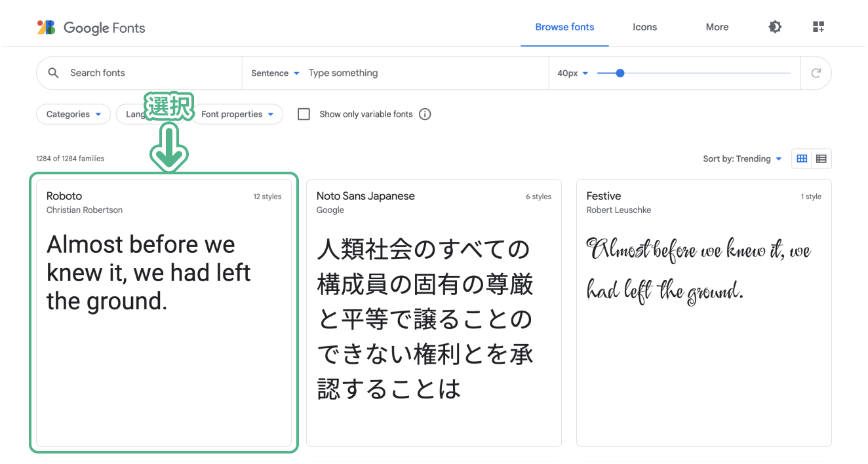Screen dimensions: 868x464
Task: Click the Roboto font name
Action: point(64,196)
